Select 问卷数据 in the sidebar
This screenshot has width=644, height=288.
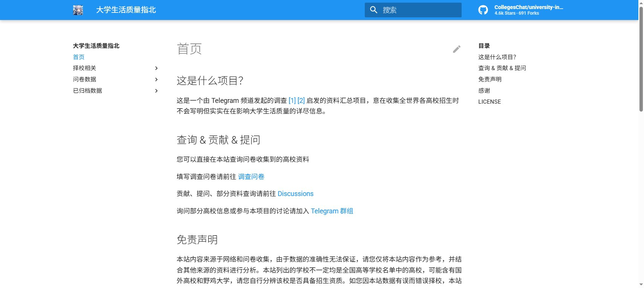84,80
